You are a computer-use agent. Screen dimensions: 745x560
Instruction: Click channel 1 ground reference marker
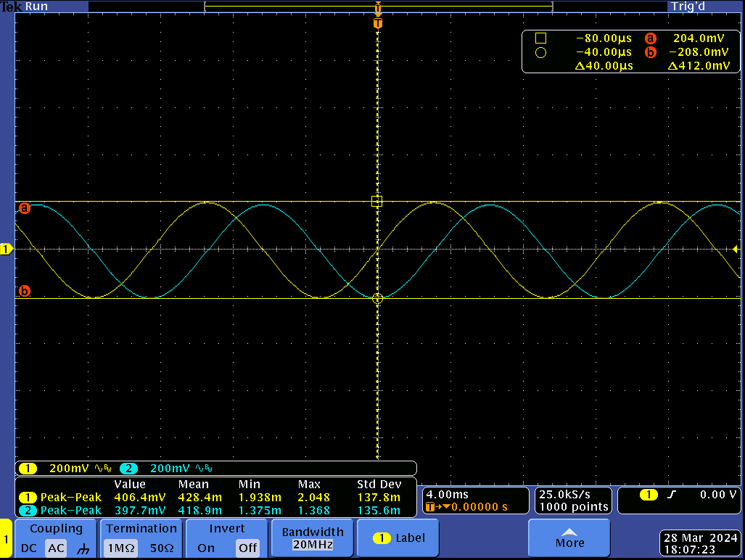click(x=7, y=250)
